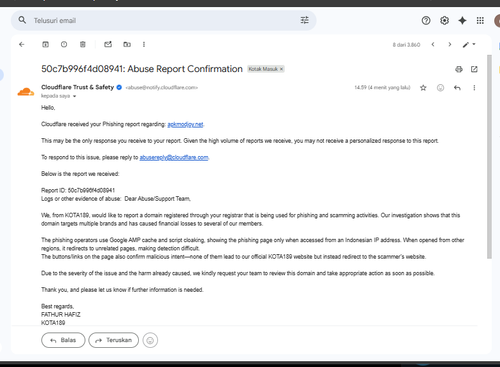Click the account avatar in the corner
Screen dimensions: 500x367
click(x=497, y=21)
